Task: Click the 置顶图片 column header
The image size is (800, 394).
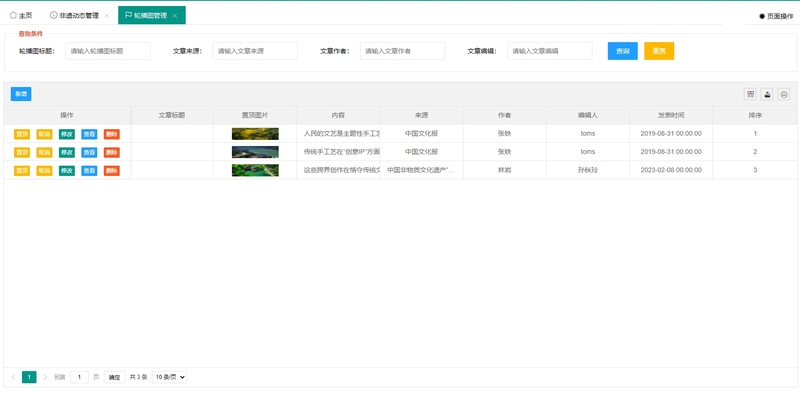Action: [255, 115]
